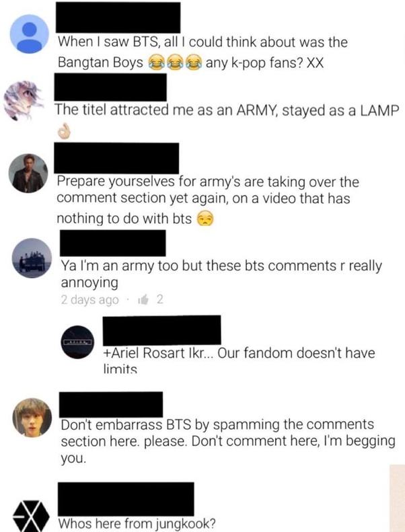This screenshot has width=405, height=532.
Task: Open the anime-style avatar commenter profile
Action: [24, 100]
